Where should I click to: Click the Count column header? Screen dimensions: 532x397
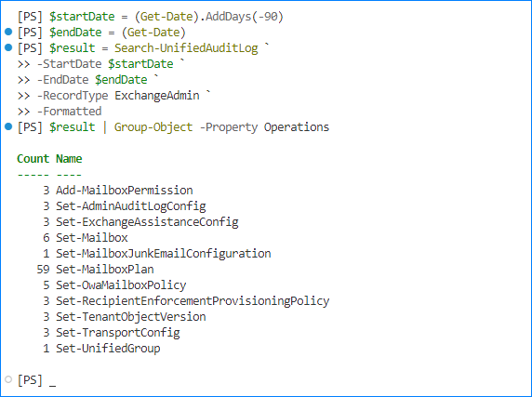[x=33, y=159]
